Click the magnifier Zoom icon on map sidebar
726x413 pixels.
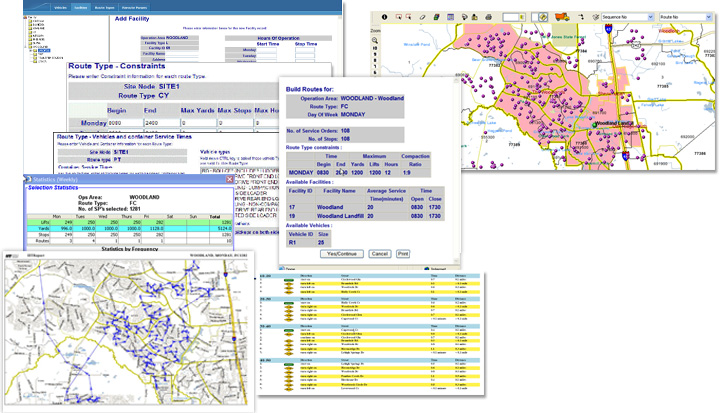375,40
